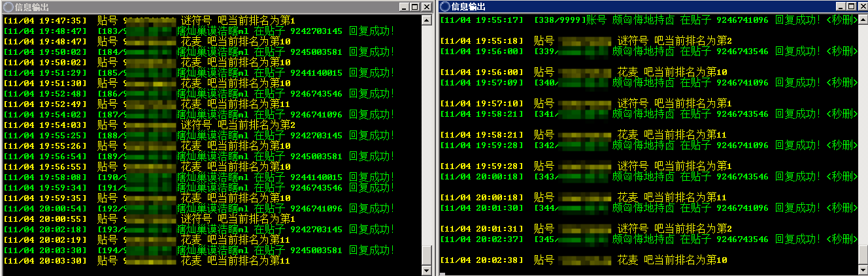Click the left window scrollbar down arrow
The image size is (868, 276).
(427, 270)
